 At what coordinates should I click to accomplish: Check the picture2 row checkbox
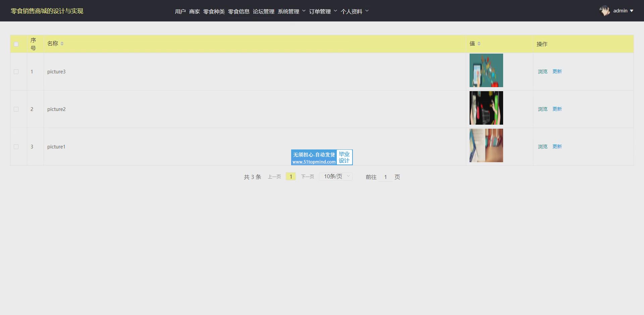16,109
